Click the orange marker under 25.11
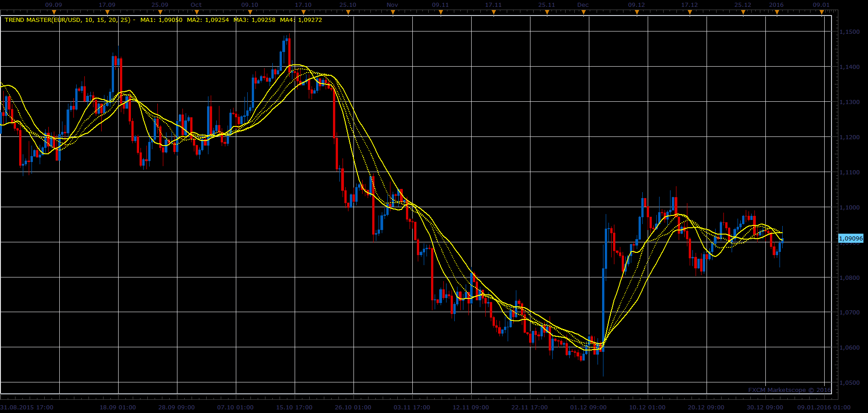This screenshot has width=868, height=413. pos(547,12)
